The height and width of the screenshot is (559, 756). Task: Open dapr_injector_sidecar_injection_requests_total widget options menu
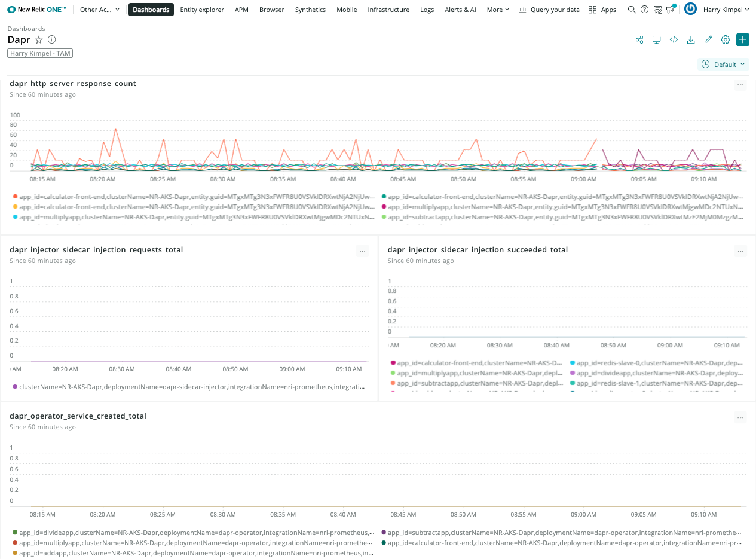362,251
